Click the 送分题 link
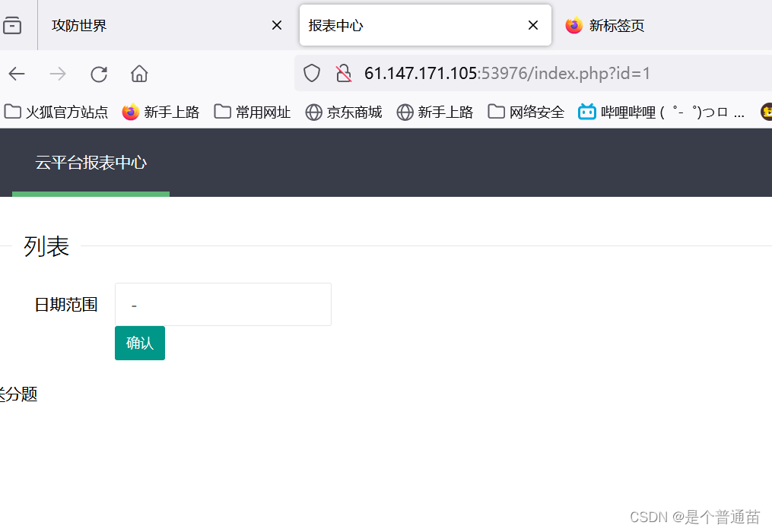 pos(19,394)
